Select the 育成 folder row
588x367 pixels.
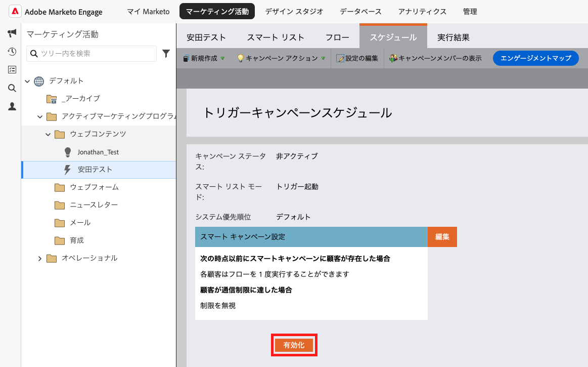99,240
